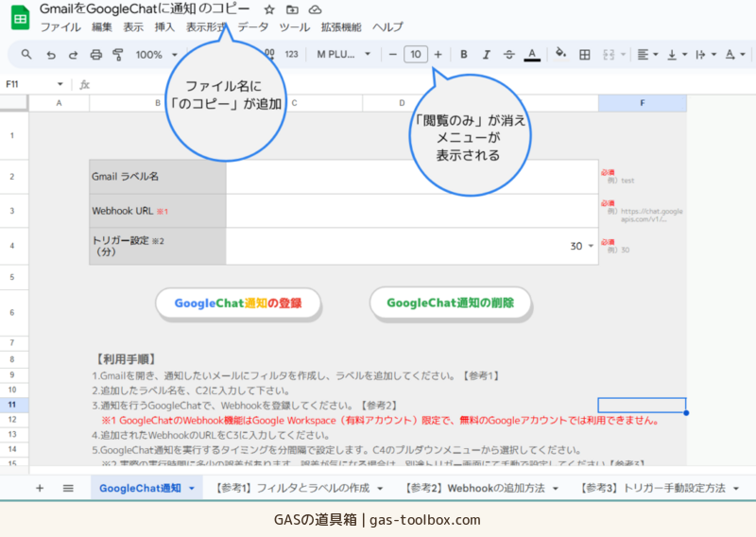Open the 挿入 menu

point(164,27)
